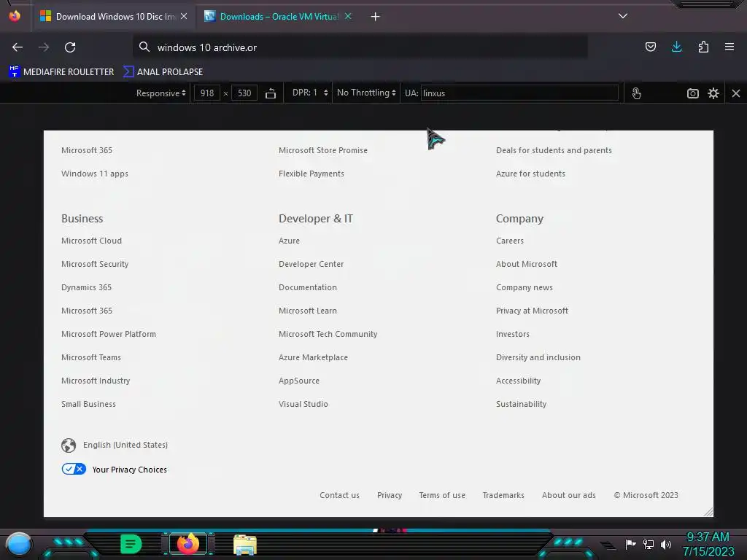The height and width of the screenshot is (560, 747).
Task: Click the address bar
Action: [360, 47]
